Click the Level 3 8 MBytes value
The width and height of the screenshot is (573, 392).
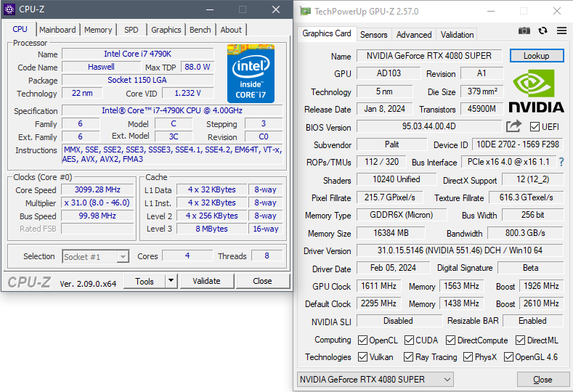point(211,229)
